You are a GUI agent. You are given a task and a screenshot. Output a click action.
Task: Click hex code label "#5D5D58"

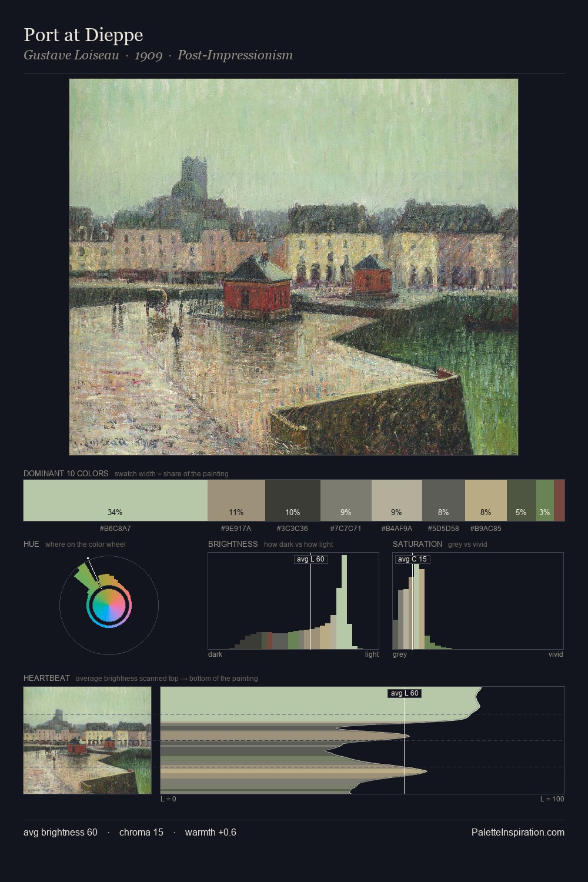click(x=443, y=529)
